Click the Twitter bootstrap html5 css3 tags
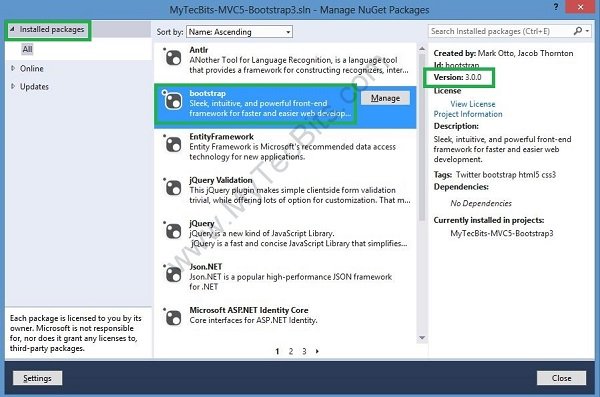Image resolution: width=600 pixels, height=397 pixels. (505, 175)
